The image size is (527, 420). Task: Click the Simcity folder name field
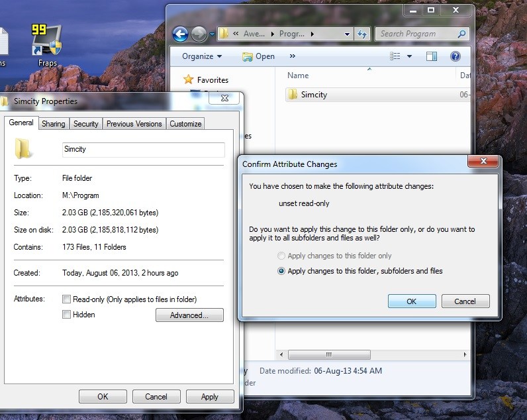coord(144,149)
